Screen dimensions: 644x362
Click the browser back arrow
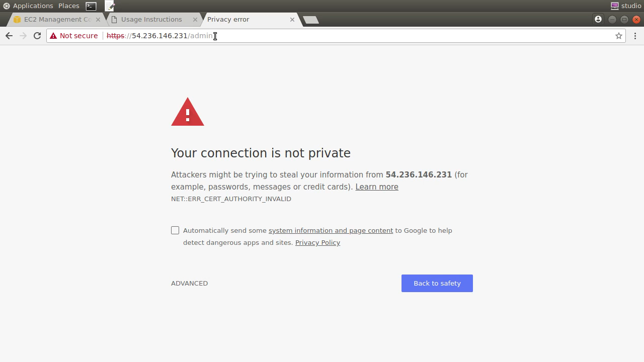[9, 36]
